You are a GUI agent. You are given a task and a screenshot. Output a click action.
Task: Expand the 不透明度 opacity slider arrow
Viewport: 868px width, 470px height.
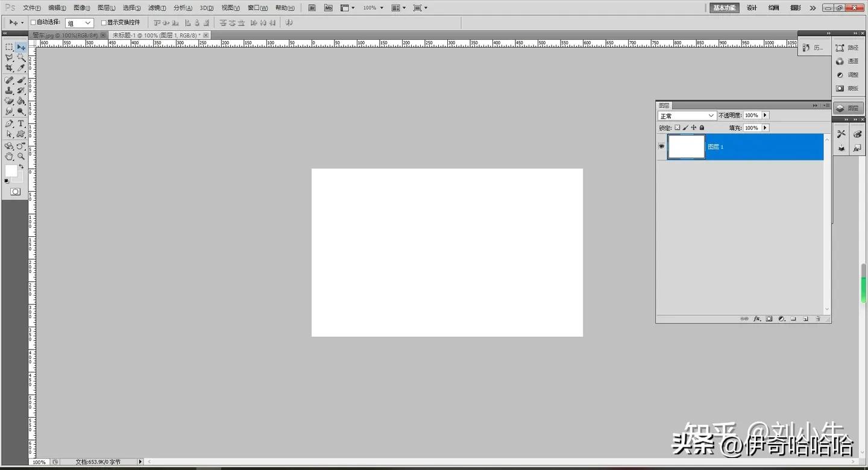(766, 115)
